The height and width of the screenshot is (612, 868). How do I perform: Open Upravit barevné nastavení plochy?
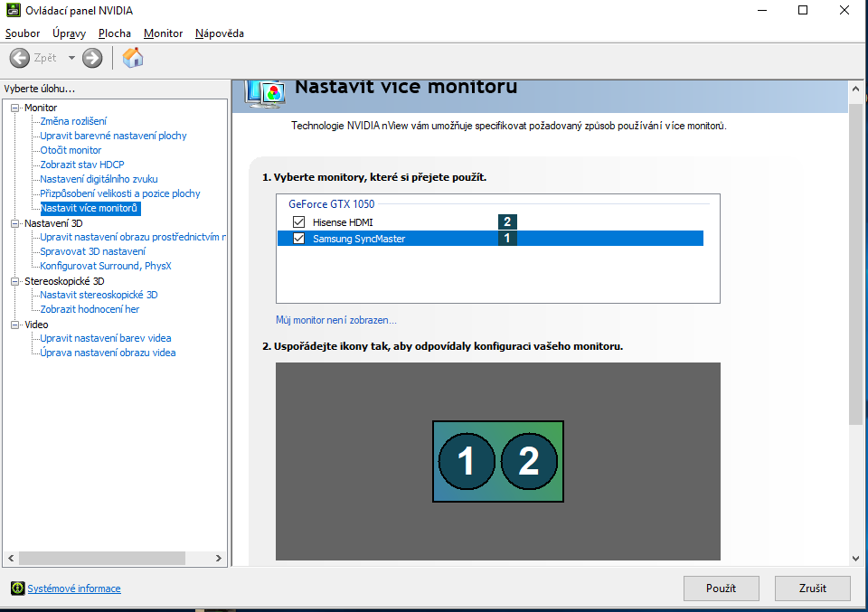click(x=113, y=136)
